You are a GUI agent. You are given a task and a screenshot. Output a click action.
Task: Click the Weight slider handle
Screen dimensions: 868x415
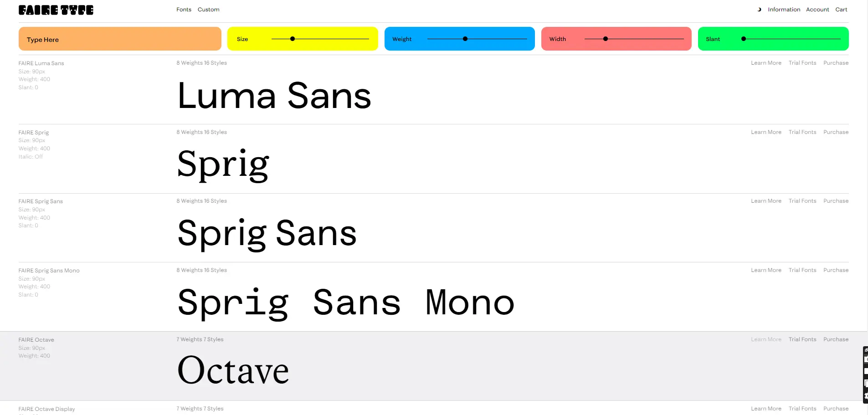tap(465, 39)
